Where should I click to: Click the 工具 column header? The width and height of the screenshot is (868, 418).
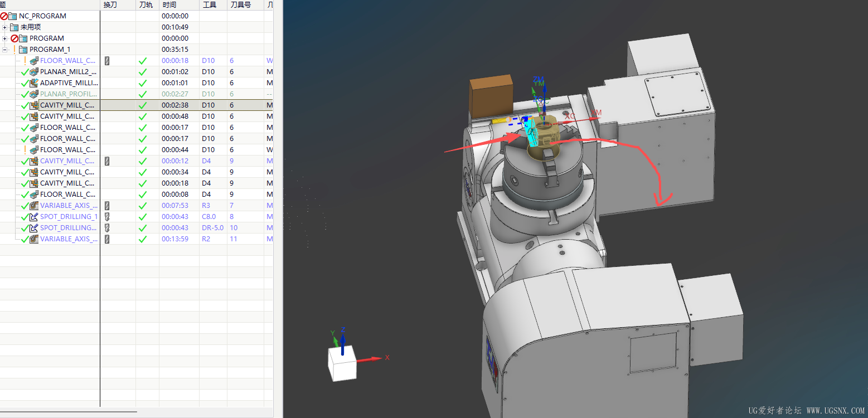(213, 5)
